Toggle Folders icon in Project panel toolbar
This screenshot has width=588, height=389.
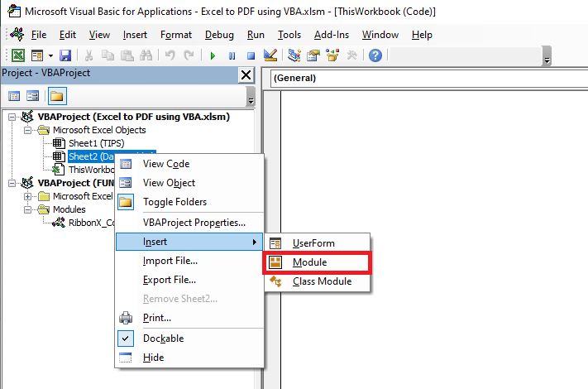[57, 96]
